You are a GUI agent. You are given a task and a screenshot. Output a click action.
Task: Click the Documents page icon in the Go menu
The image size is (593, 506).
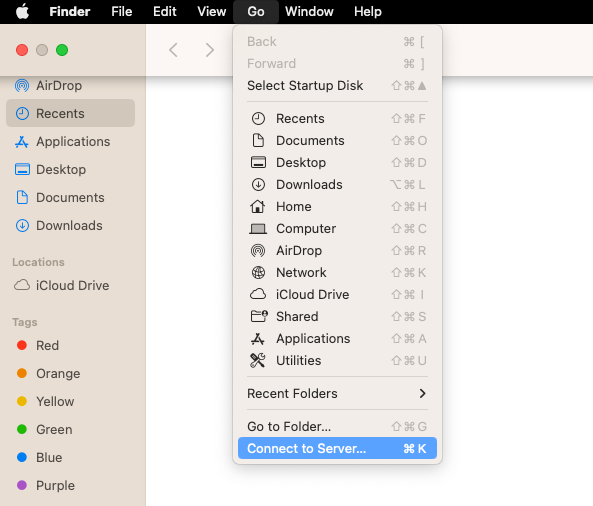click(x=258, y=140)
